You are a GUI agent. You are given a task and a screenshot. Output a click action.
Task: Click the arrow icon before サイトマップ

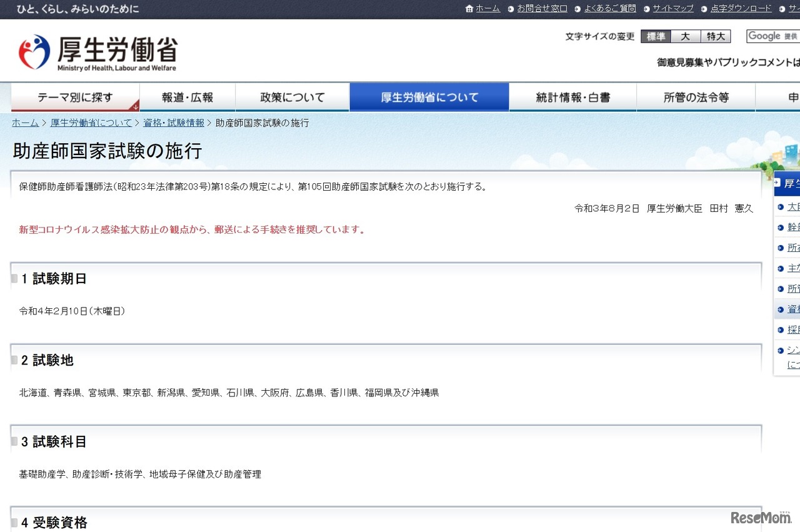648,9
